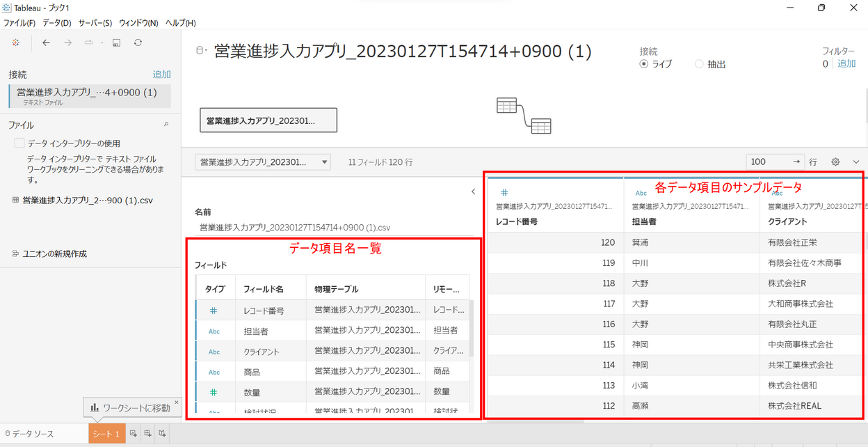Click number type icon for 数量 field row
The width and height of the screenshot is (868, 447).
click(x=214, y=392)
